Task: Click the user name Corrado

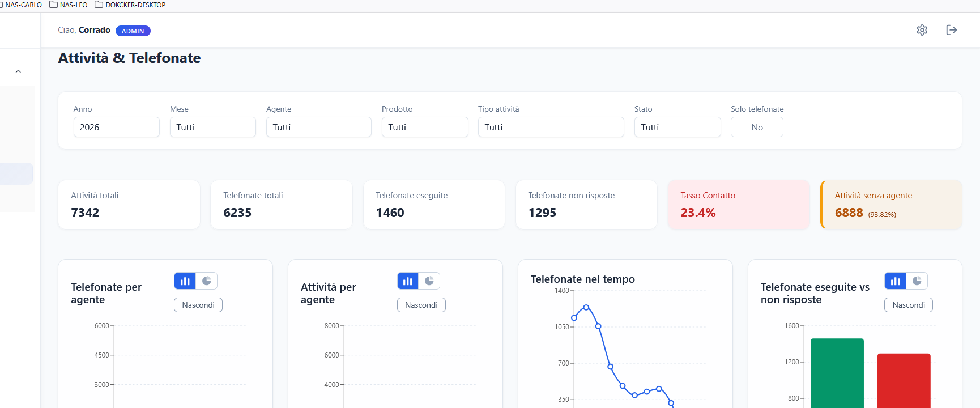Action: point(95,30)
